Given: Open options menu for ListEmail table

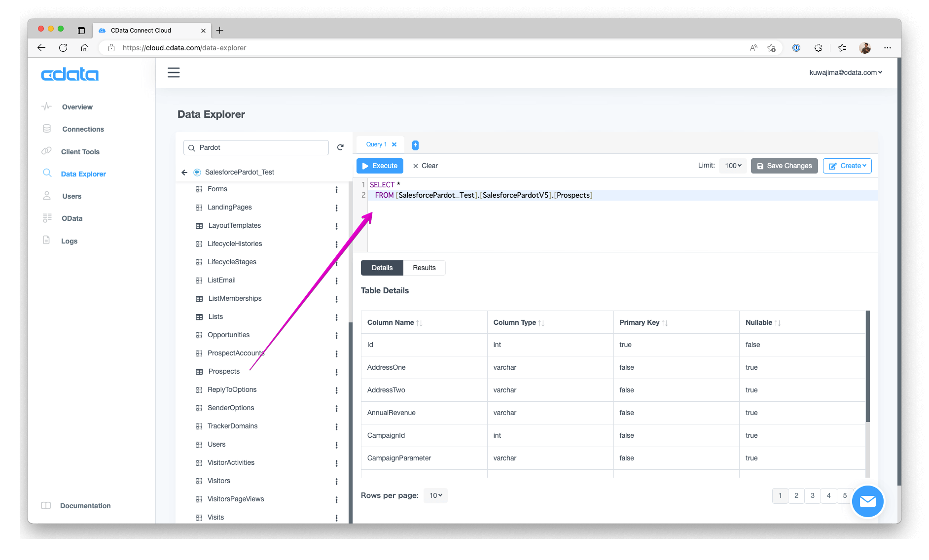Looking at the screenshot, I should 336,281.
